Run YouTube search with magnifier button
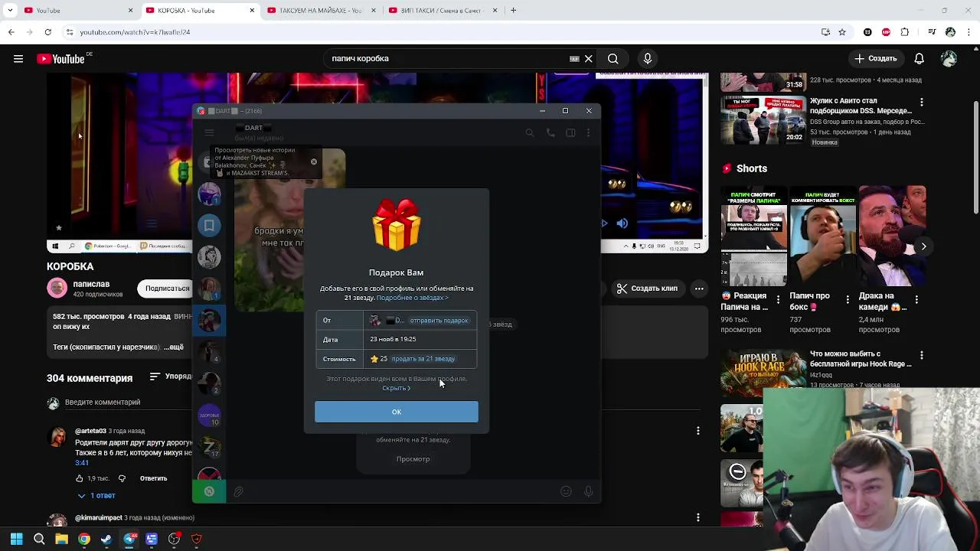 612,58
